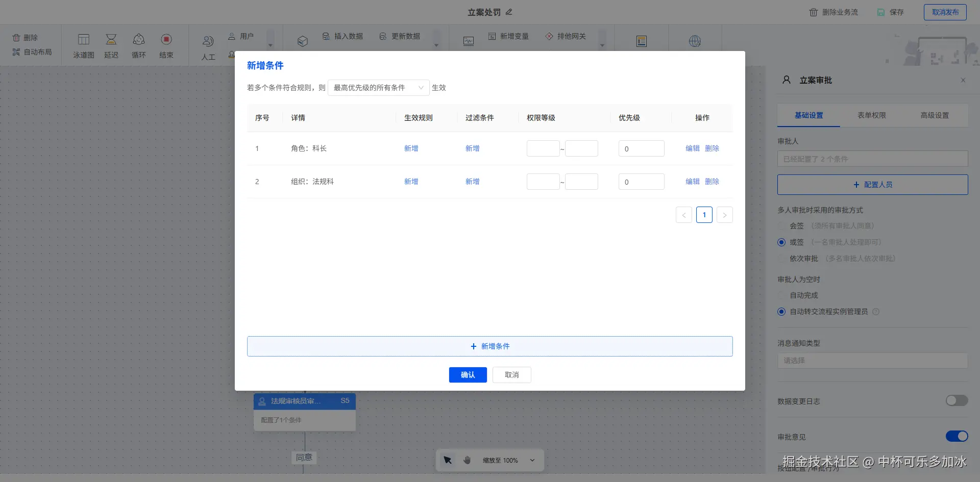Screen dimensions: 980x482
Task: Select the 自动完成 radio option
Action: (781, 295)
